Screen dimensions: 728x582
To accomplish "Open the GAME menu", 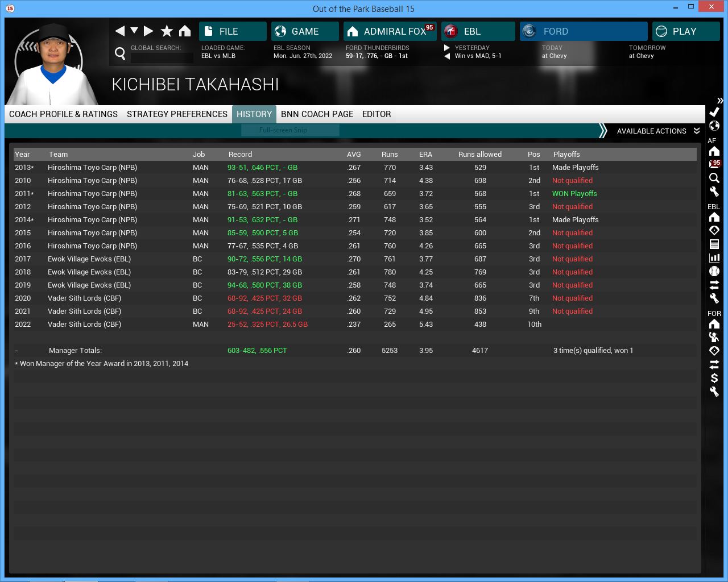I will 305,31.
